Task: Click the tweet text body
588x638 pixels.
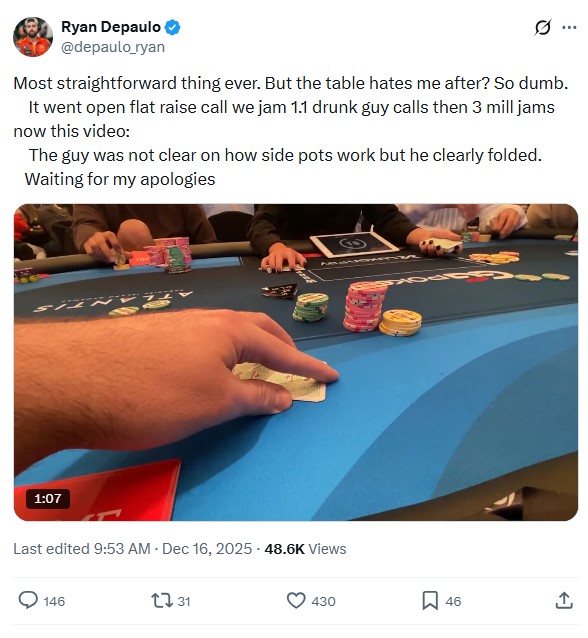Action: (x=291, y=131)
